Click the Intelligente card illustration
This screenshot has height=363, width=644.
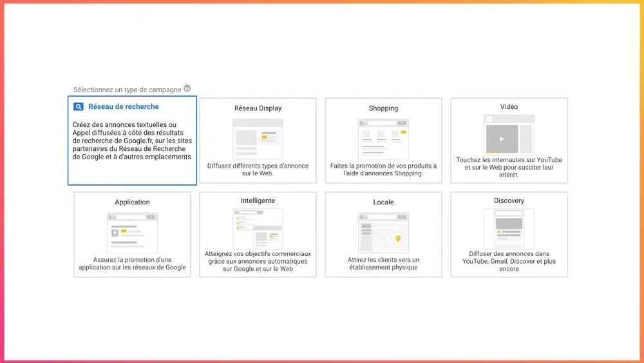pyautogui.click(x=258, y=228)
